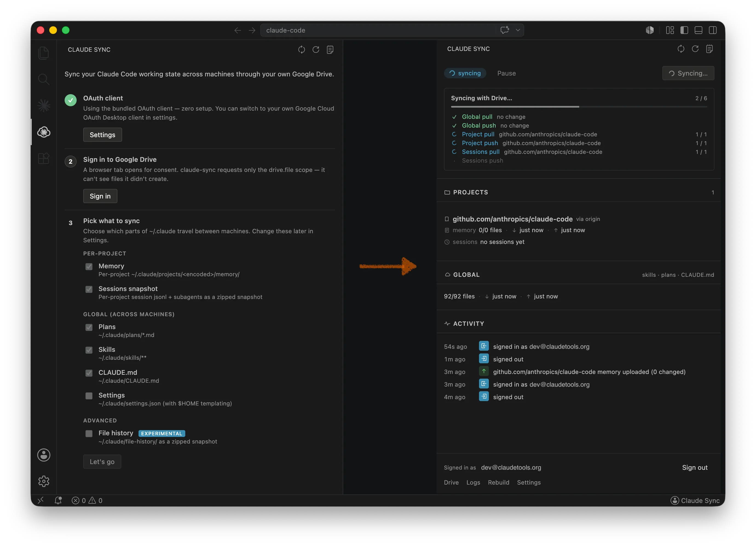Click the Project pull step row
This screenshot has width=756, height=547.
[579, 134]
